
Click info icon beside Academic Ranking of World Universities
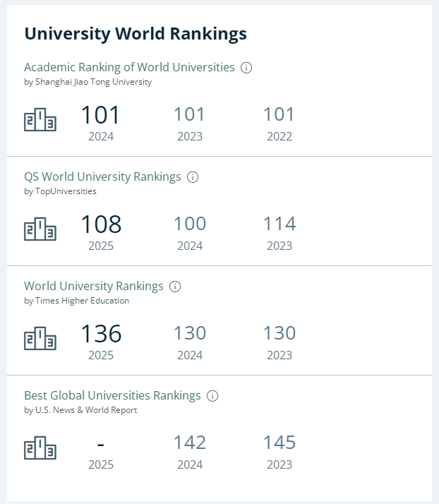pos(246,68)
